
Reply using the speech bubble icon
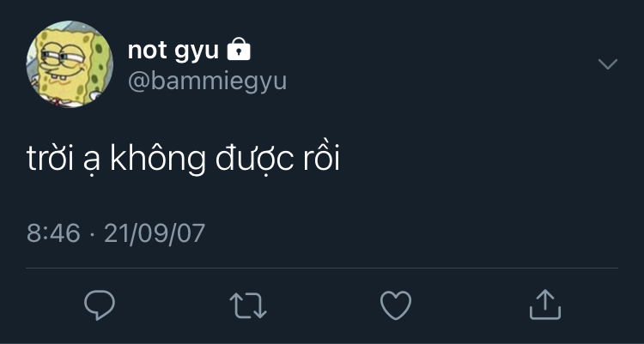[100, 305]
